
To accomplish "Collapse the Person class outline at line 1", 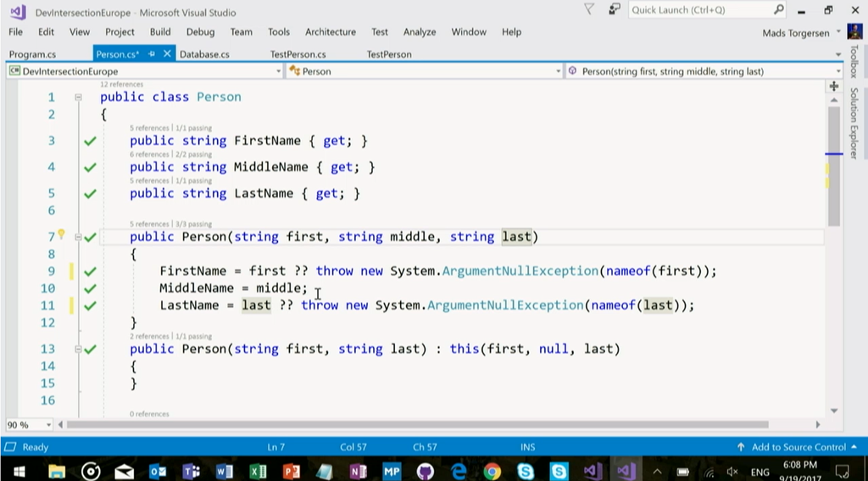I will [x=78, y=97].
